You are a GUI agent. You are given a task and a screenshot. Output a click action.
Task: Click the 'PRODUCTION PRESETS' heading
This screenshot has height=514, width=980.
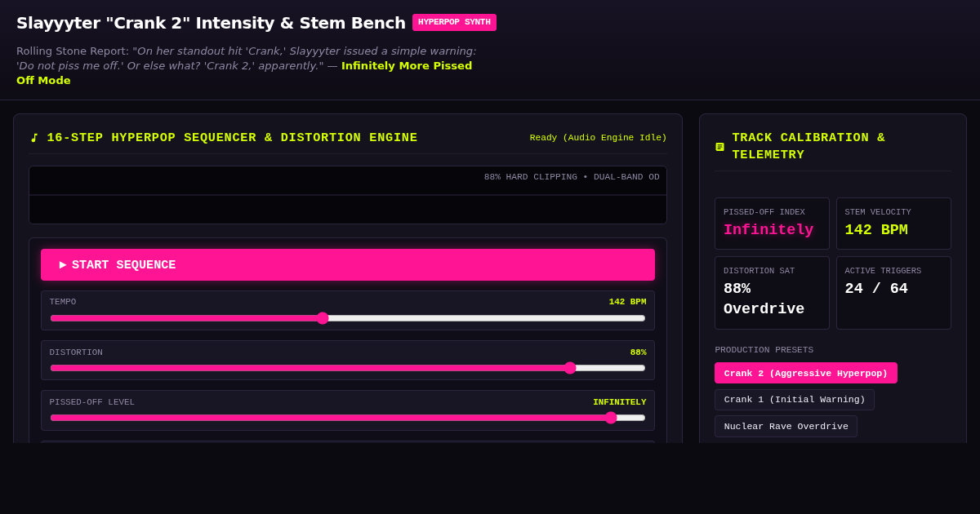764,350
